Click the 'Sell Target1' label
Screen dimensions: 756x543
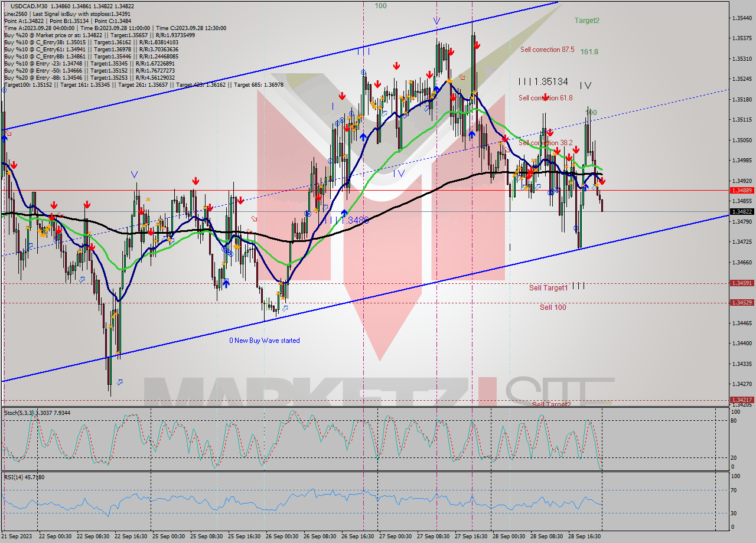[x=548, y=288]
